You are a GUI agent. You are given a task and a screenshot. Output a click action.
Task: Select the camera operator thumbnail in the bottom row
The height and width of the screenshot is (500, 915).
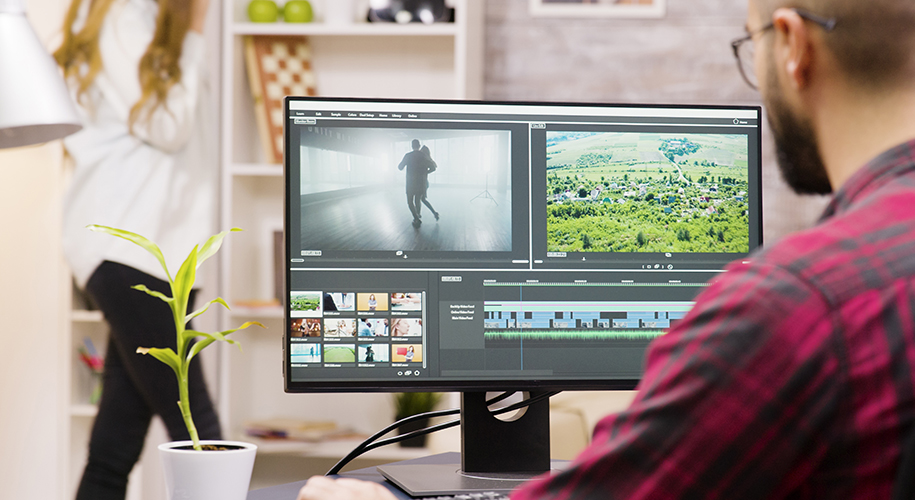(373, 353)
